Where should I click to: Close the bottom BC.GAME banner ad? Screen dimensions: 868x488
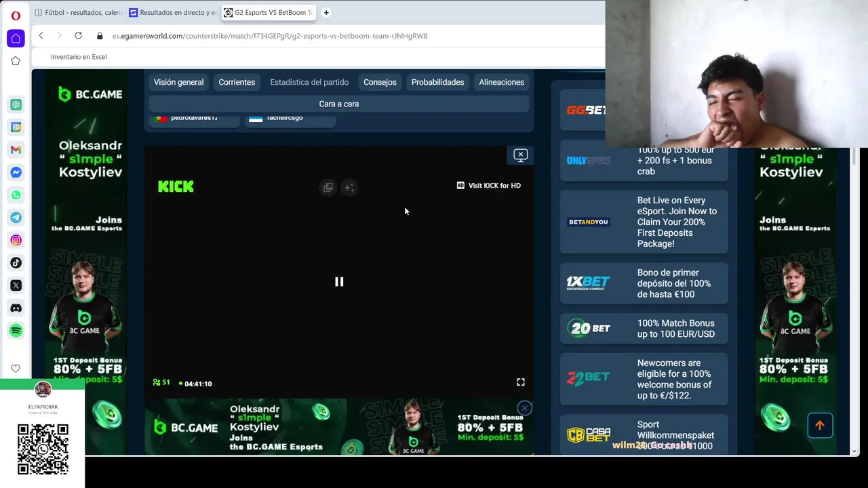(x=524, y=408)
